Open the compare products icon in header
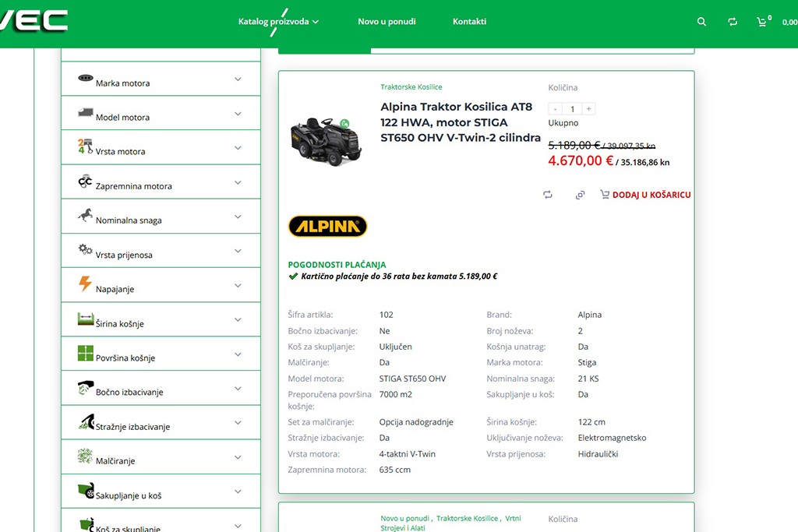The image size is (798, 532). pyautogui.click(x=733, y=22)
